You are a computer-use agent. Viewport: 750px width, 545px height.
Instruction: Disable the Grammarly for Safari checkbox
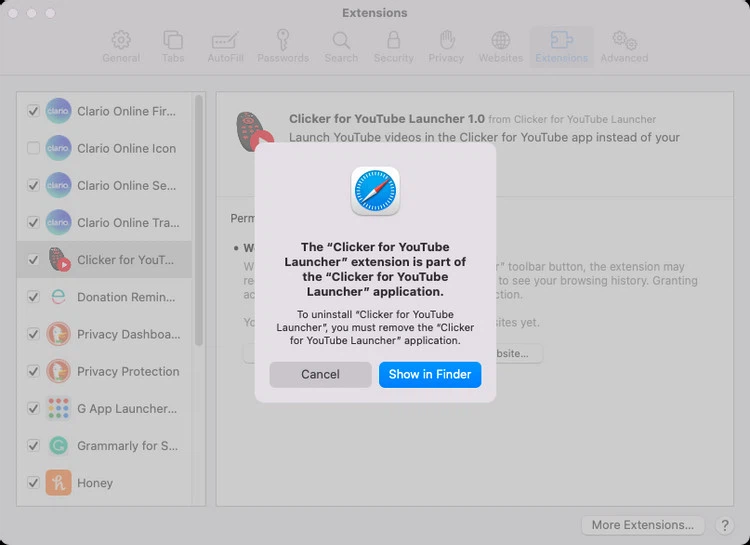click(34, 445)
